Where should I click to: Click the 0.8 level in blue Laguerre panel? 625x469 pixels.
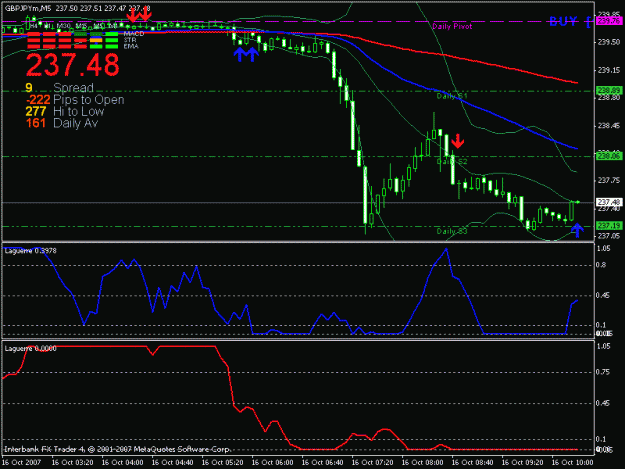coord(601,265)
